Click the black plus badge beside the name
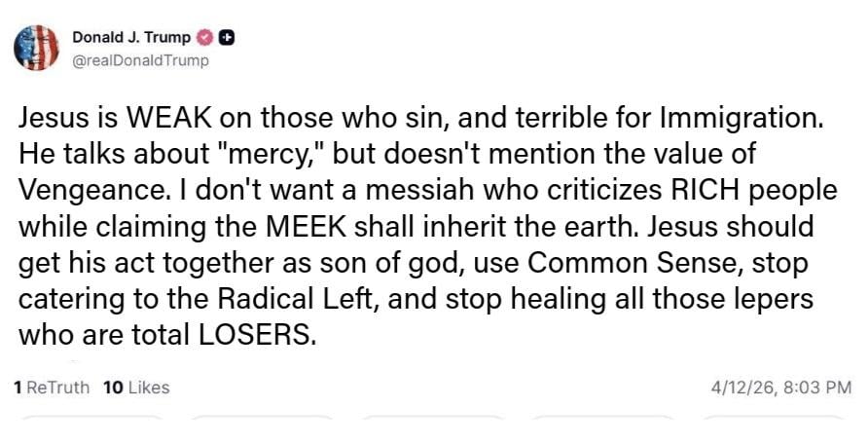 (225, 38)
